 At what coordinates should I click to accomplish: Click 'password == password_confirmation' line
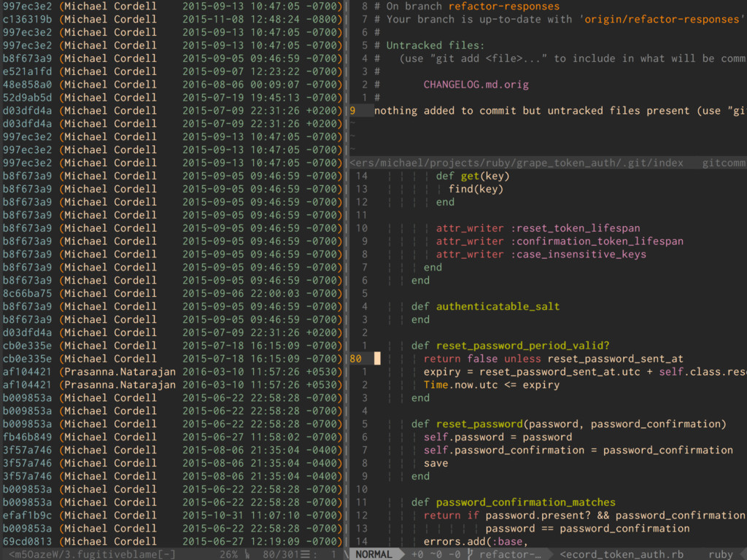(x=587, y=529)
